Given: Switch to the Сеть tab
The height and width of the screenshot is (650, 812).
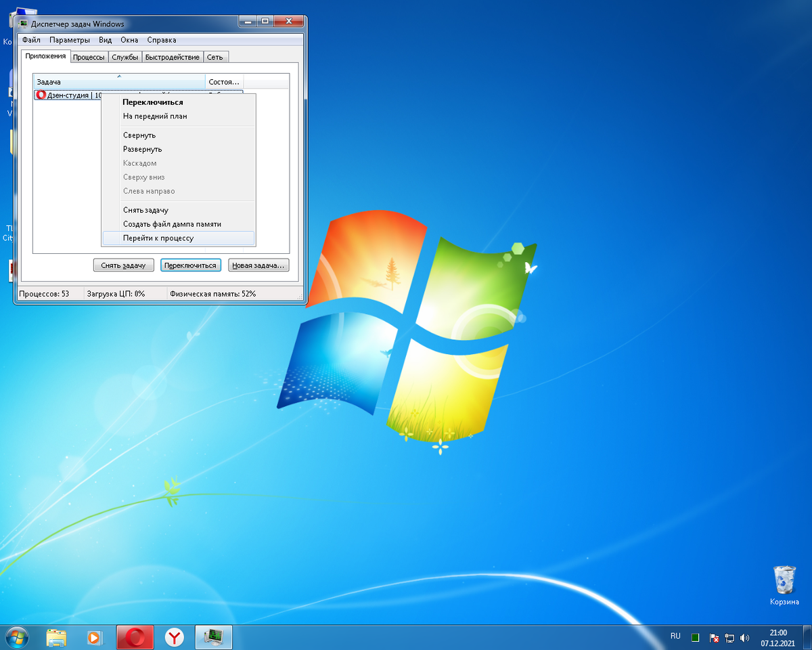Looking at the screenshot, I should point(215,57).
